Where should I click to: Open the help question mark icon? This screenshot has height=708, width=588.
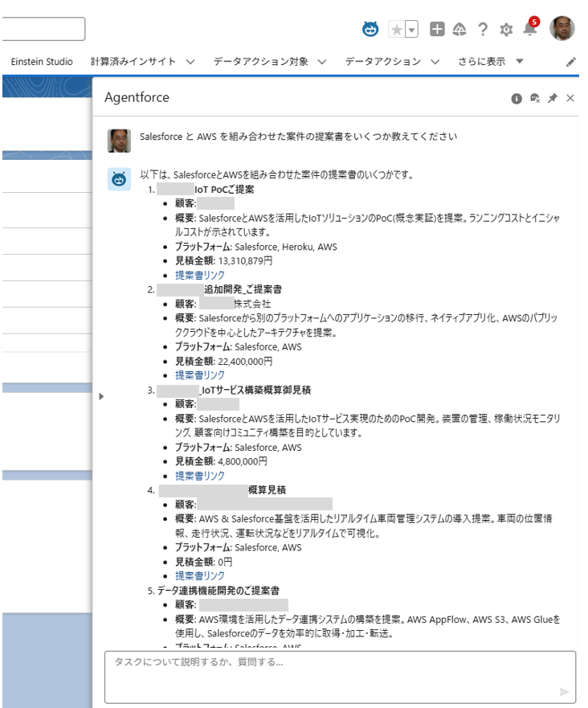[x=483, y=30]
